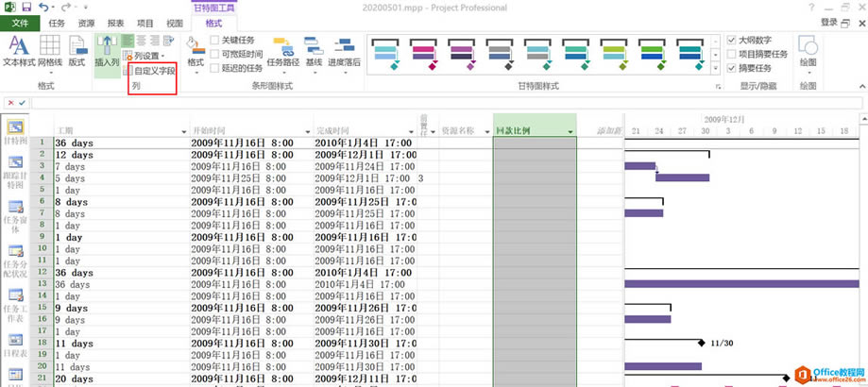
Task: Switch to 任务分配状况 task usage view
Action: tap(15, 261)
